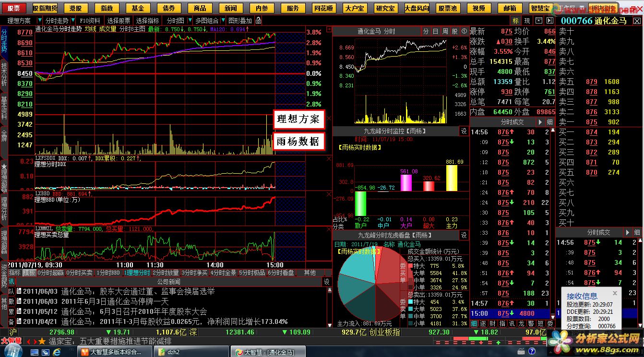Click the 龙 tab in bottom quote tab row
Image resolution: width=644 pixels, height=357 pixels.
coord(521,324)
